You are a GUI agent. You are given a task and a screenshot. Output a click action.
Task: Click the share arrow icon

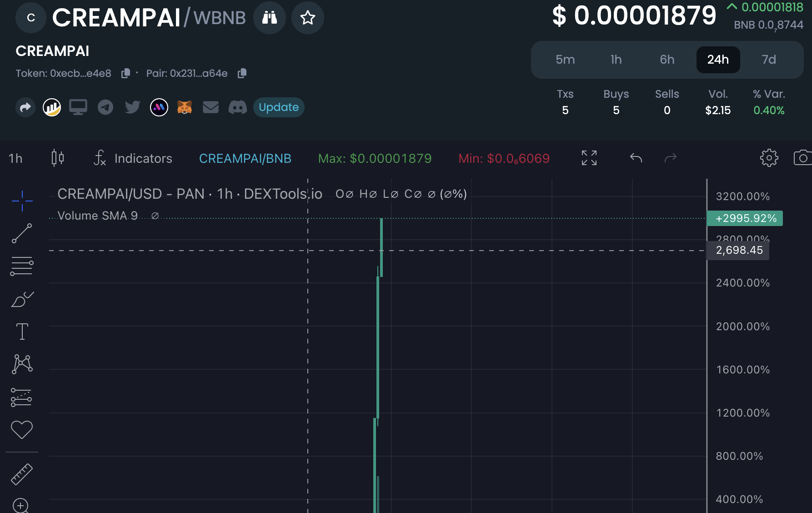point(25,107)
